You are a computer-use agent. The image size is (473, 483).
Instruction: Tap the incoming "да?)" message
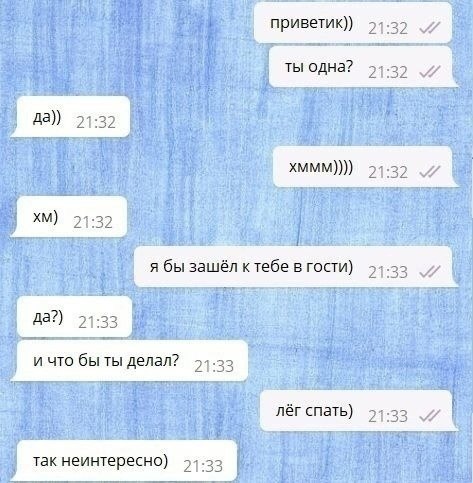(72, 317)
